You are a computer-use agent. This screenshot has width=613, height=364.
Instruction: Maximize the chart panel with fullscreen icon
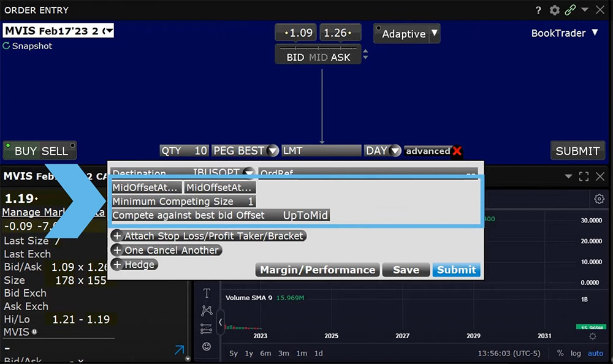coord(584,176)
